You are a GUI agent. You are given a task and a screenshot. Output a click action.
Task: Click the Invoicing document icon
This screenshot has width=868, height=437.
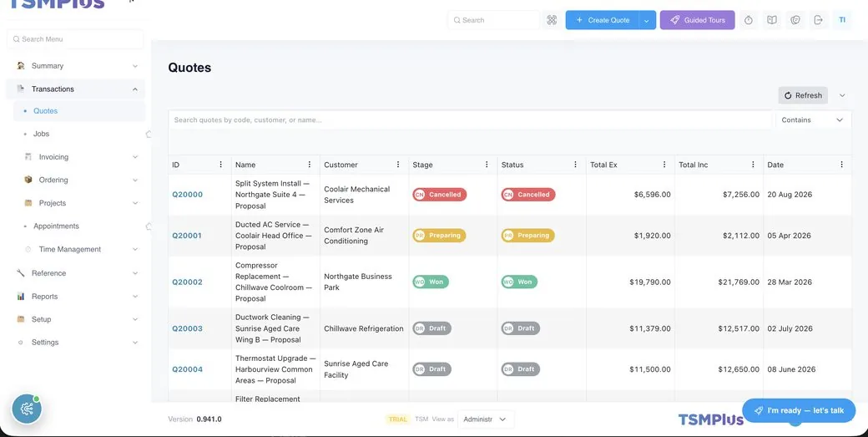28,157
